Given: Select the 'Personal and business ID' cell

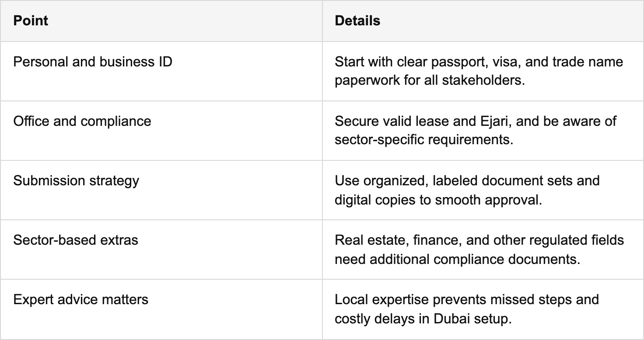Looking at the screenshot, I should click(x=93, y=62).
